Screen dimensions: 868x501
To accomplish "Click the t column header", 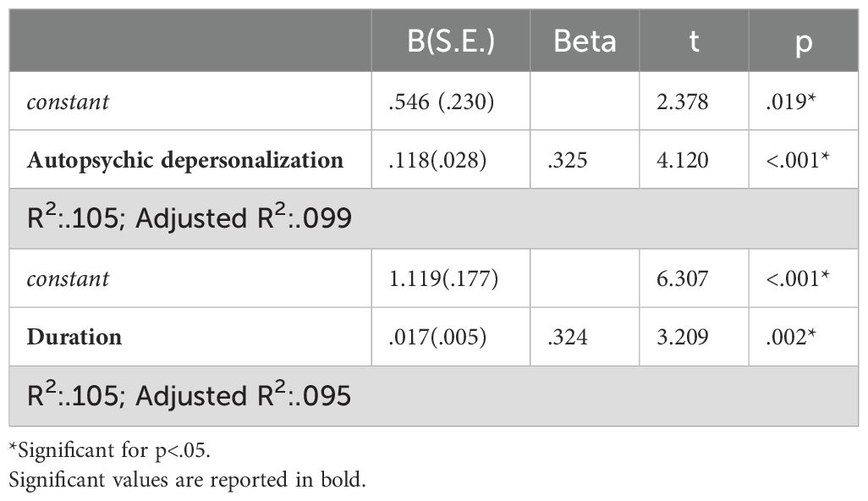I will click(694, 41).
